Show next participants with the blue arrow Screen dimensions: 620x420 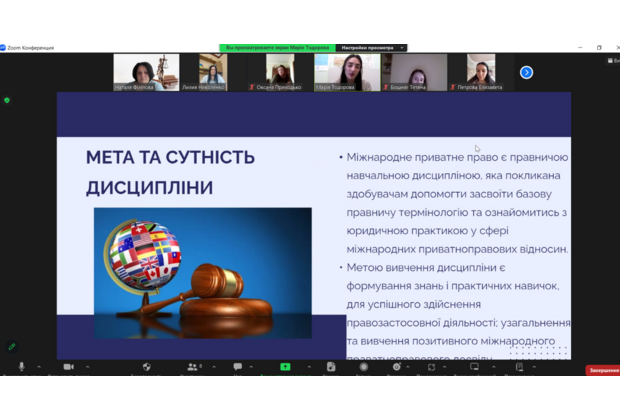(526, 72)
